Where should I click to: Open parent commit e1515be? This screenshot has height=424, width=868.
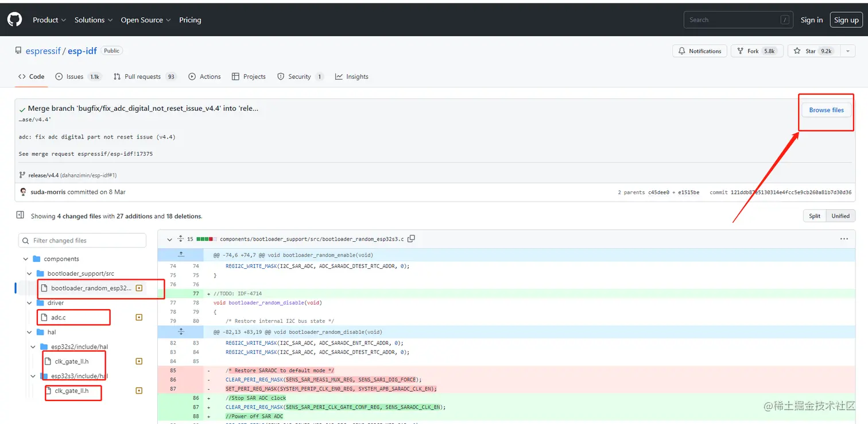pos(688,192)
